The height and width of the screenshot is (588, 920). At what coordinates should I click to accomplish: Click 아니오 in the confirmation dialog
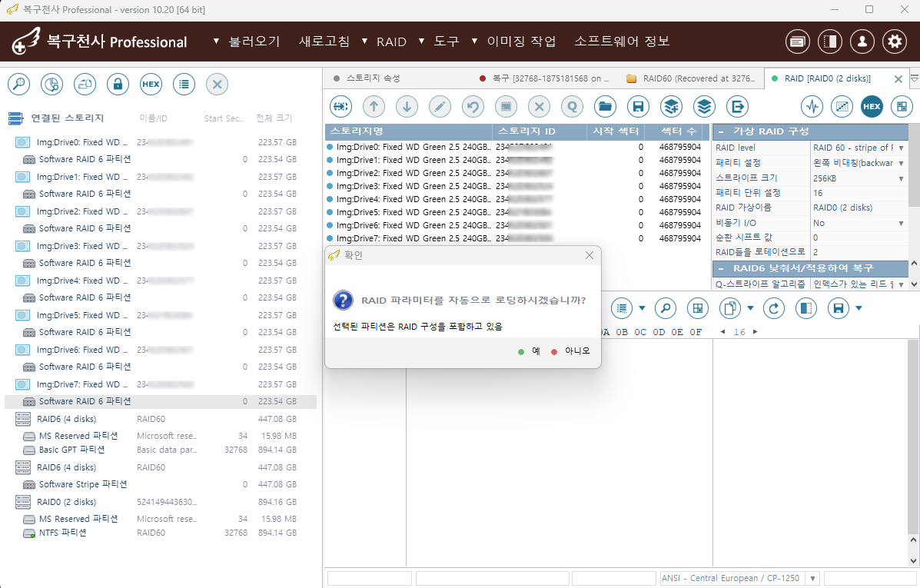(x=571, y=351)
